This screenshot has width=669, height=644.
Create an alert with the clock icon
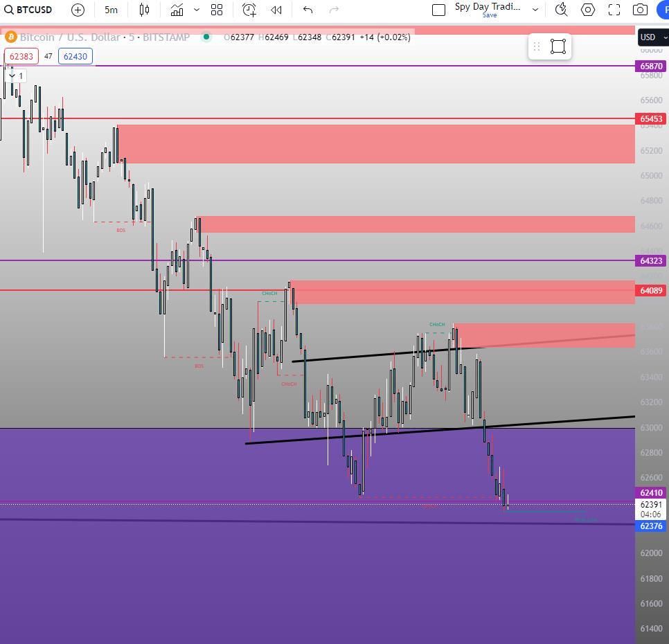(249, 10)
